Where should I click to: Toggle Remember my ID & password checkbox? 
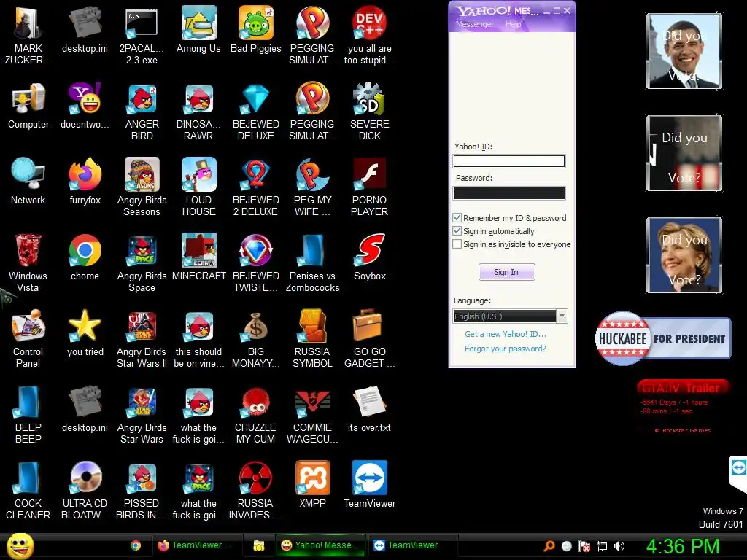pyautogui.click(x=457, y=217)
